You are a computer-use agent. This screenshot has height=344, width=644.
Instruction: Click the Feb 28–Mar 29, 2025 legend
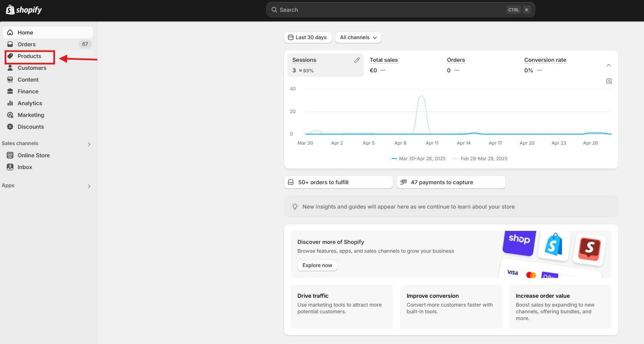(x=480, y=159)
